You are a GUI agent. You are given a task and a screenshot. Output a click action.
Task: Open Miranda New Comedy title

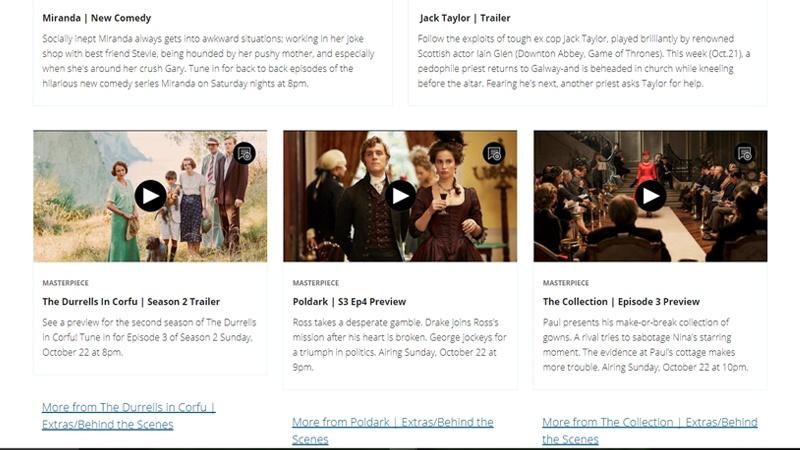[x=96, y=18]
